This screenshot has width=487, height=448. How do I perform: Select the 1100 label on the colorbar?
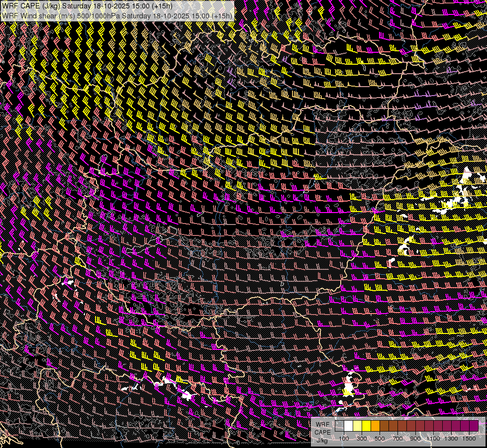coord(433,439)
